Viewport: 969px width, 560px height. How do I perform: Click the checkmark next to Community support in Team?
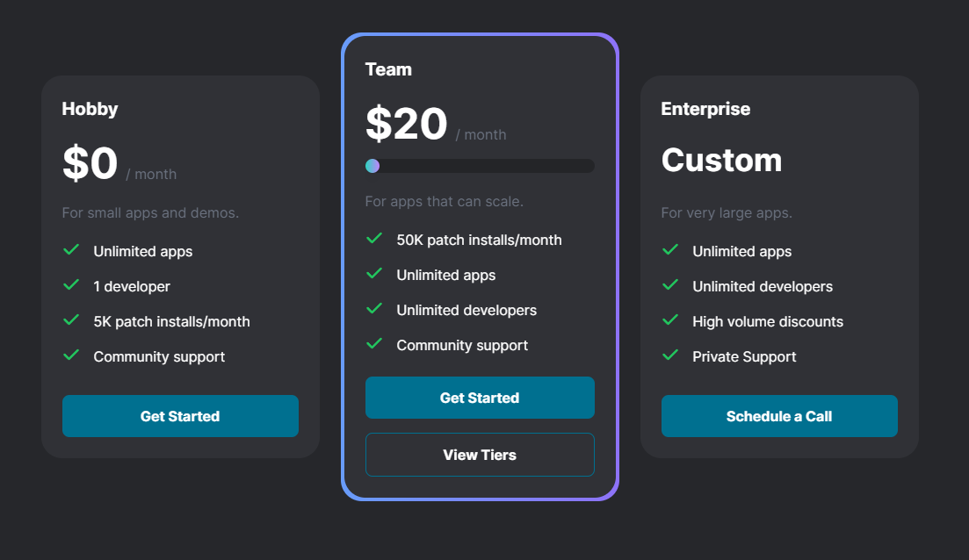375,345
